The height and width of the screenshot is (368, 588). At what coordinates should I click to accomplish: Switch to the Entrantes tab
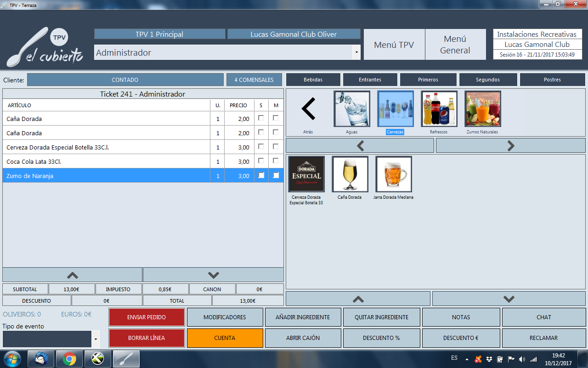pyautogui.click(x=370, y=80)
